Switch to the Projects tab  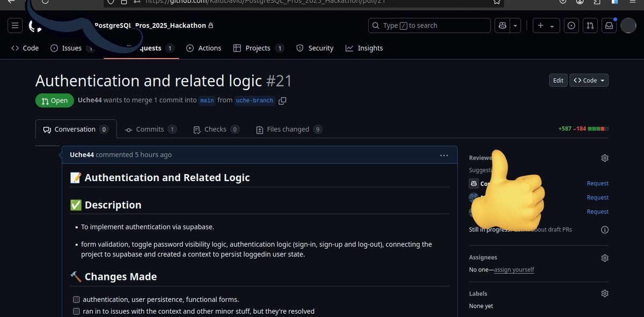(x=259, y=48)
